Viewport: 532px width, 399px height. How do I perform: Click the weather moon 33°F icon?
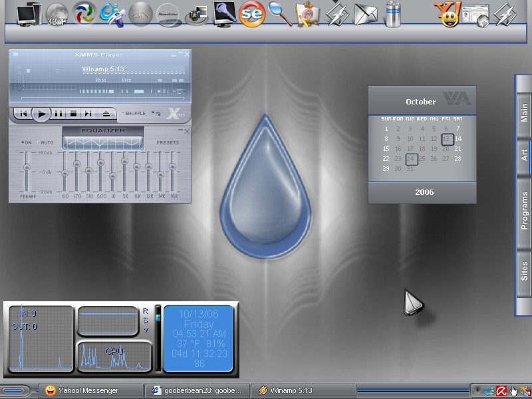pyautogui.click(x=57, y=15)
